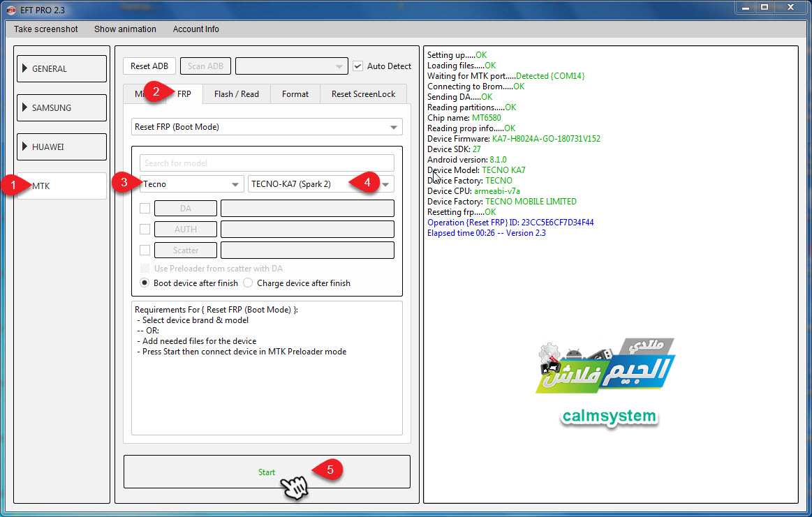Expand the GENERAL section
Screen dimensions: 812x517
pyautogui.click(x=61, y=68)
